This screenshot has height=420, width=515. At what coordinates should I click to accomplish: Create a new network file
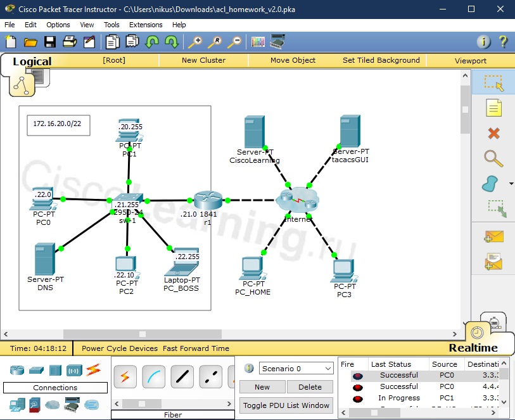[x=11, y=42]
